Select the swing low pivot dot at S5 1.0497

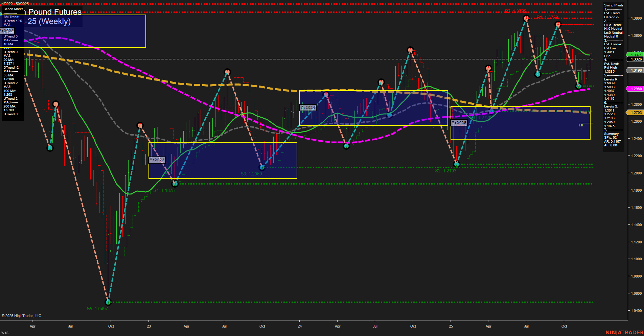[108, 302]
